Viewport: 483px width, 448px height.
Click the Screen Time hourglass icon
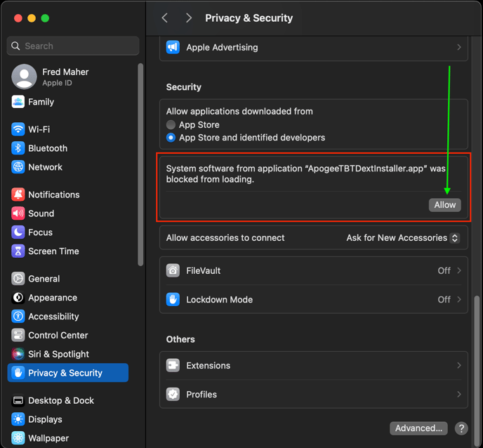tap(18, 251)
